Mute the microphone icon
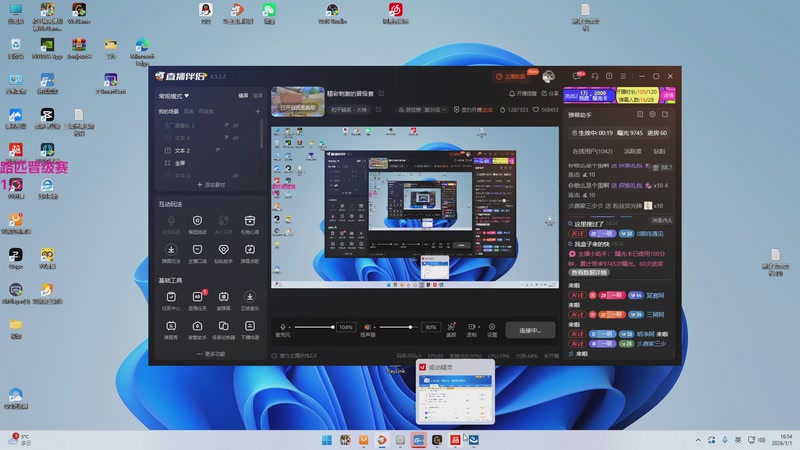Image resolution: width=800 pixels, height=450 pixels. pos(283,327)
